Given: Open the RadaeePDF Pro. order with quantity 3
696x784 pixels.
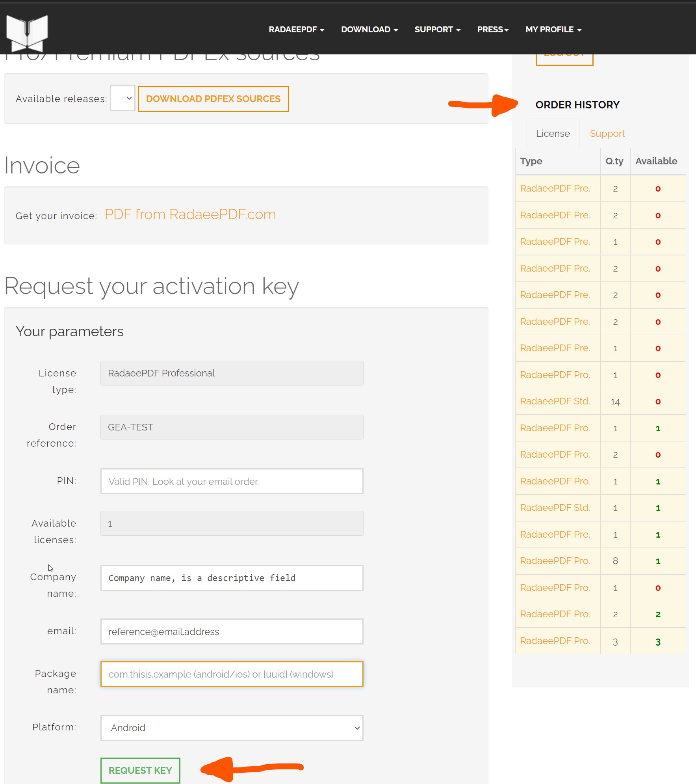Looking at the screenshot, I should pos(555,641).
